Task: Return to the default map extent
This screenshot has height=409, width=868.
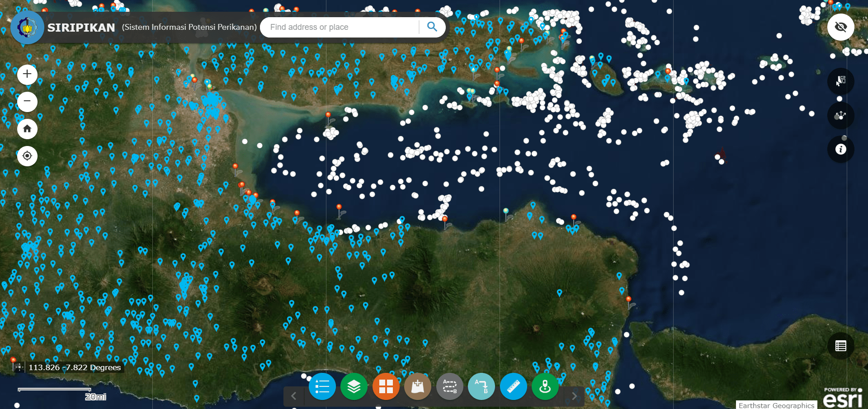Action: coord(27,129)
